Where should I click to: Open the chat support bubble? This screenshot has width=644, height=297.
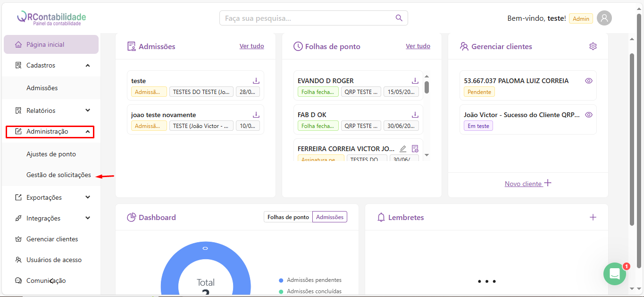point(614,274)
